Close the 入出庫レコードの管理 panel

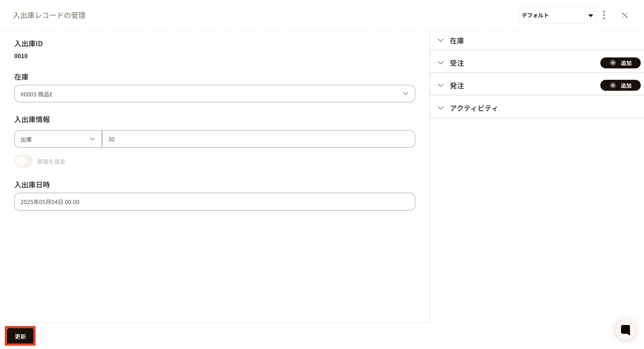tap(624, 15)
